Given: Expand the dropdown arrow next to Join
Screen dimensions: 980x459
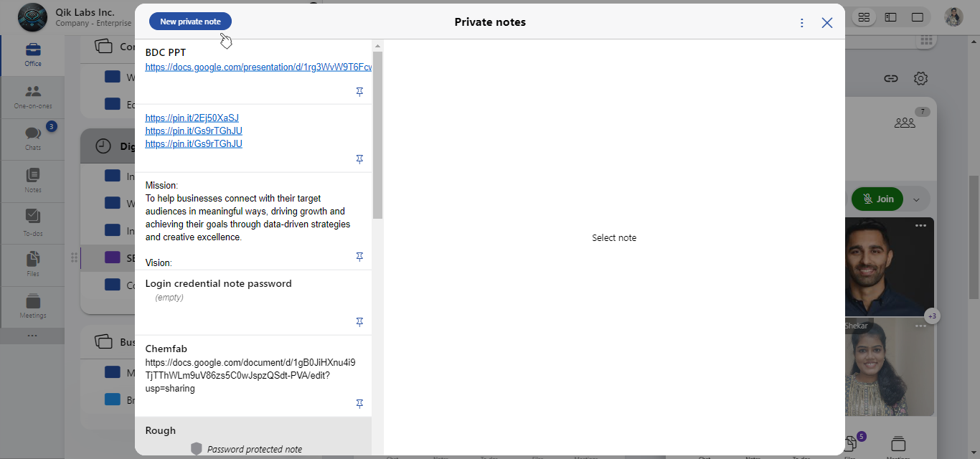Looking at the screenshot, I should (x=915, y=199).
